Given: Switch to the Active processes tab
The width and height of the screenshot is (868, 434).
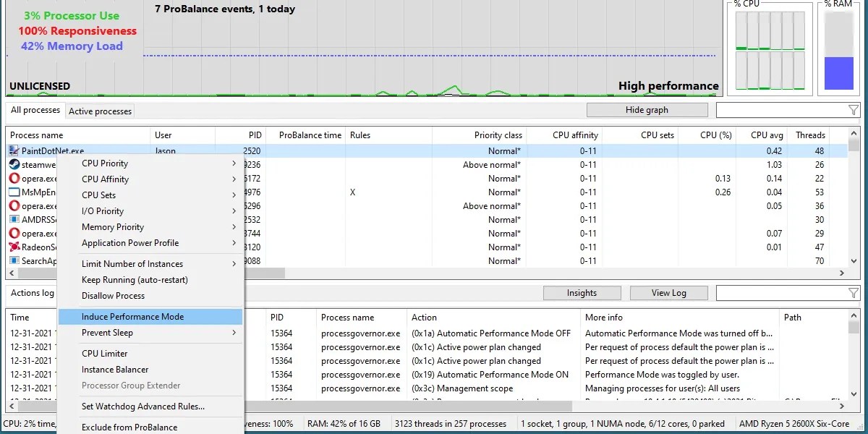Looking at the screenshot, I should pos(100,111).
